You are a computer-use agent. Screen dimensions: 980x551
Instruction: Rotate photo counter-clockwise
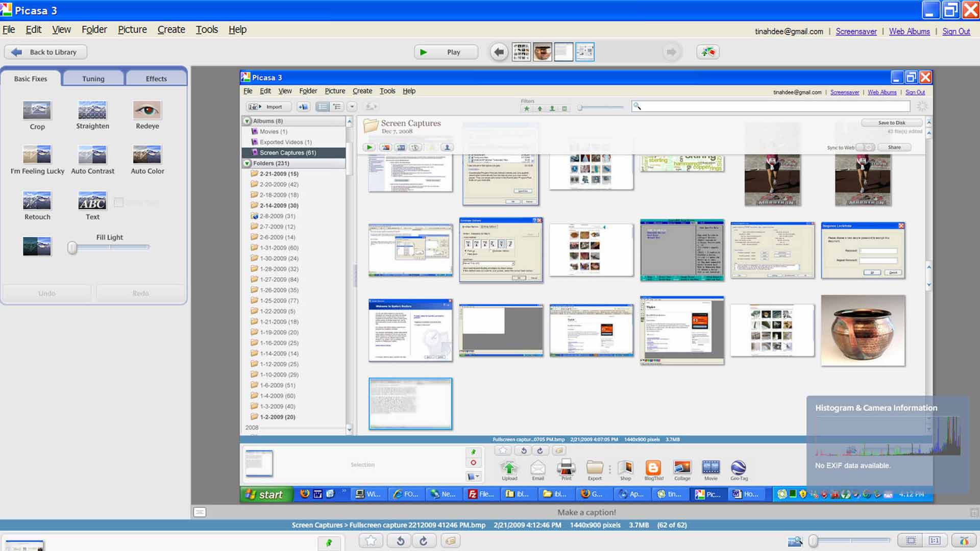(x=400, y=541)
